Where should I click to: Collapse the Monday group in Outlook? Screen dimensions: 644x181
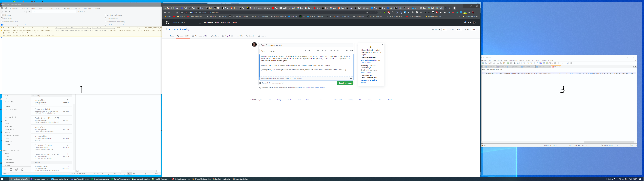[33, 162]
